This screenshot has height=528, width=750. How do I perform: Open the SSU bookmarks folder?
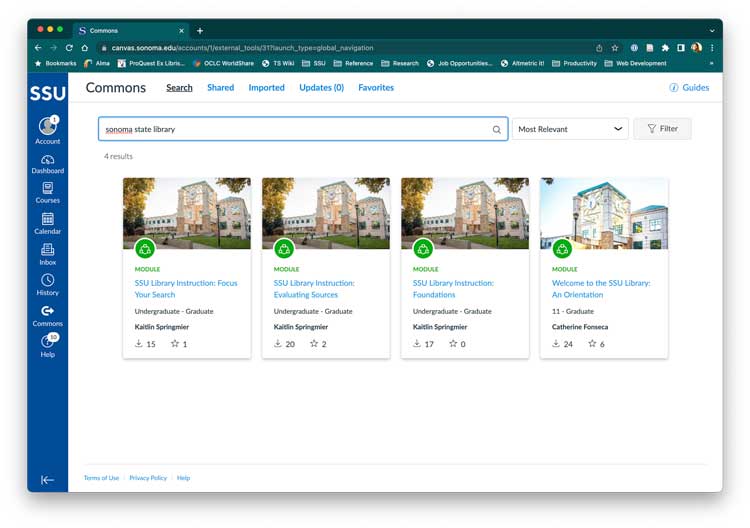tap(314, 63)
